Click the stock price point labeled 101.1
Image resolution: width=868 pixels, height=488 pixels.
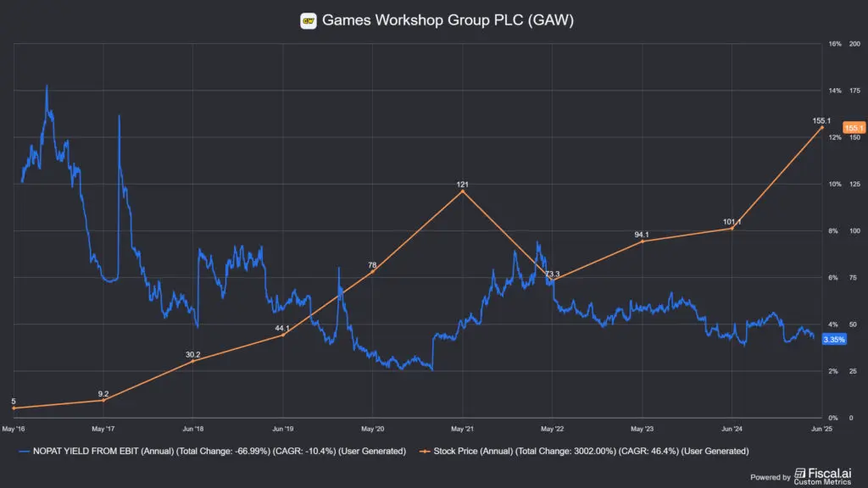(x=732, y=229)
